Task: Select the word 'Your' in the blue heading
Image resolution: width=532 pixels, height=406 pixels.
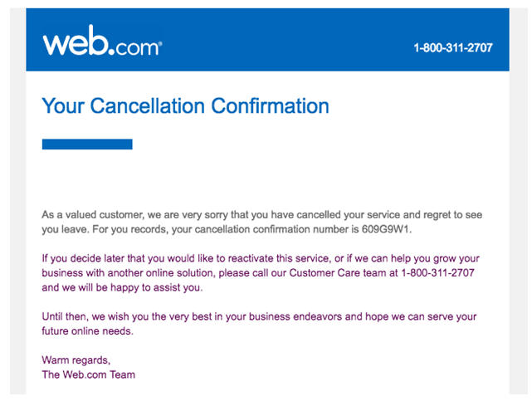Action: tap(63, 106)
